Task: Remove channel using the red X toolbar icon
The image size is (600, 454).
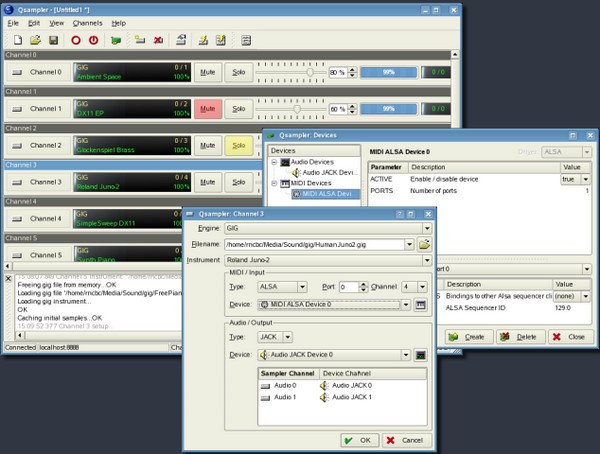Action: pos(158,40)
